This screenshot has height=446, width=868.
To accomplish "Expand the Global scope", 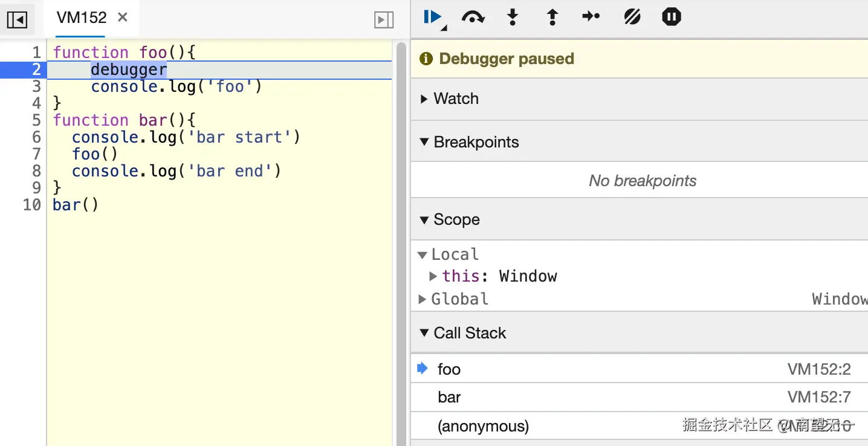I will click(423, 299).
